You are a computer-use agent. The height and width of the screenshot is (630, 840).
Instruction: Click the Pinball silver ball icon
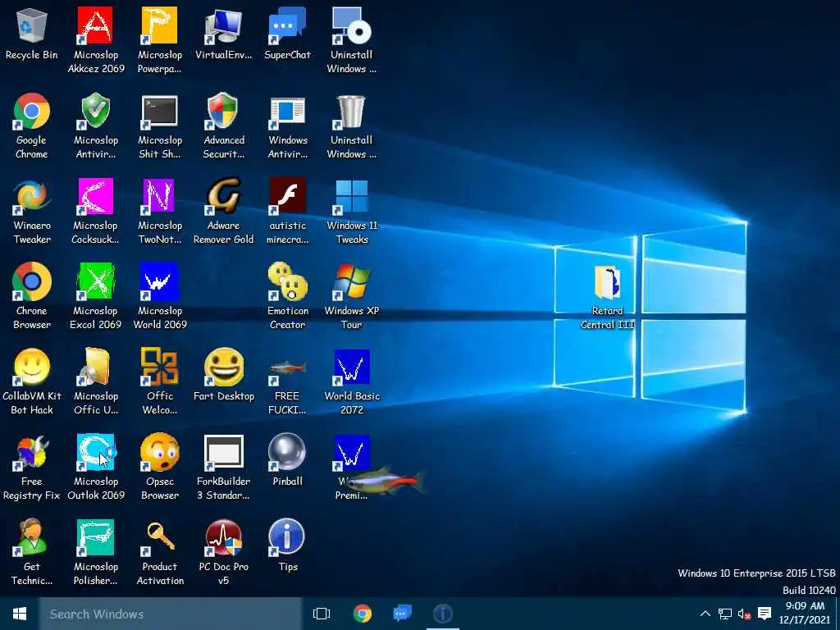(287, 452)
